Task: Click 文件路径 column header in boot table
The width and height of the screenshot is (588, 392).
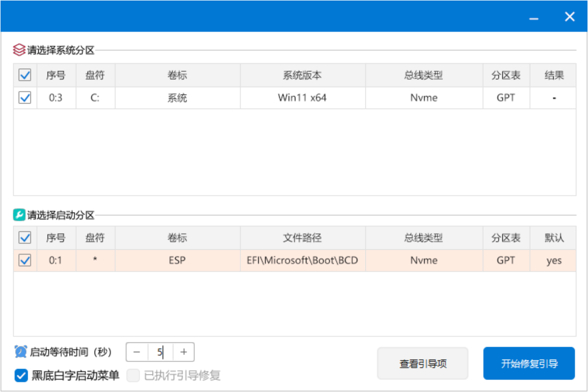Action: [303, 238]
